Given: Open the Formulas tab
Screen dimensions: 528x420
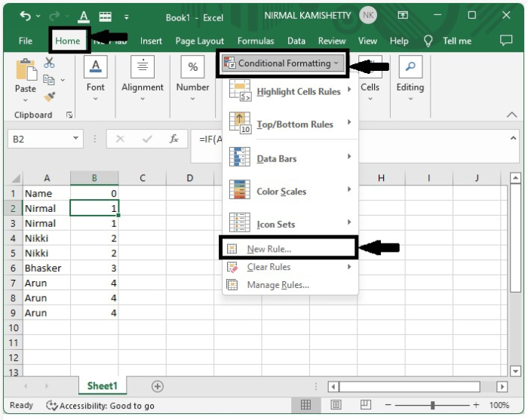Looking at the screenshot, I should coord(256,41).
